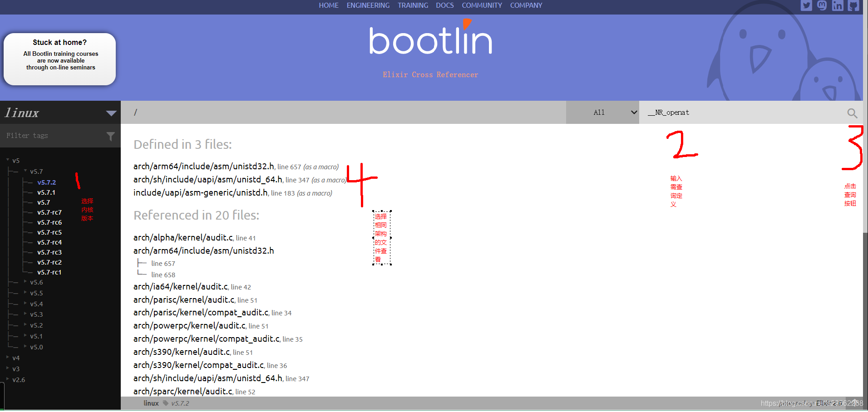Select kernel version v5.7-rc6
This screenshot has width=868, height=412.
click(49, 222)
